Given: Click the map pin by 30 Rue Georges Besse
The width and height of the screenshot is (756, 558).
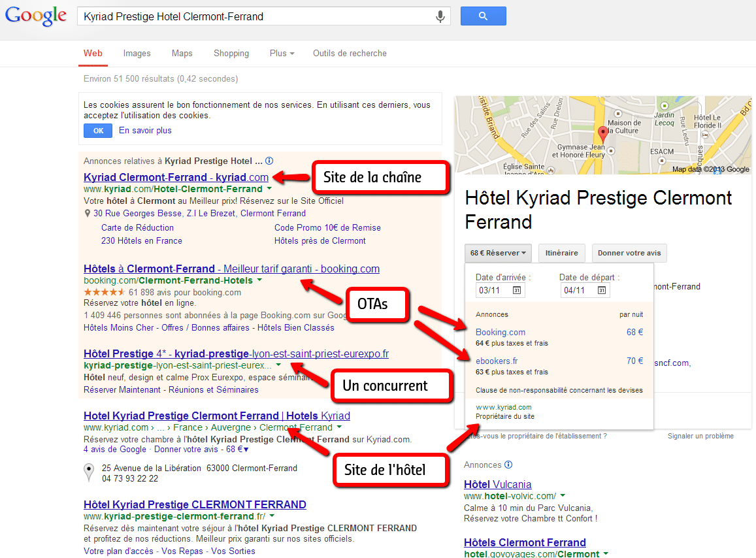Looking at the screenshot, I should coord(88,213).
